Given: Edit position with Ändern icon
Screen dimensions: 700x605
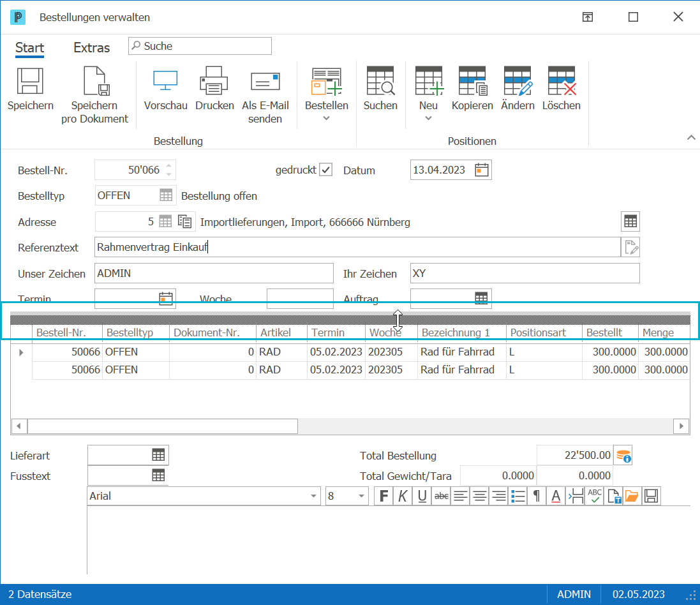Looking at the screenshot, I should click(x=518, y=81).
